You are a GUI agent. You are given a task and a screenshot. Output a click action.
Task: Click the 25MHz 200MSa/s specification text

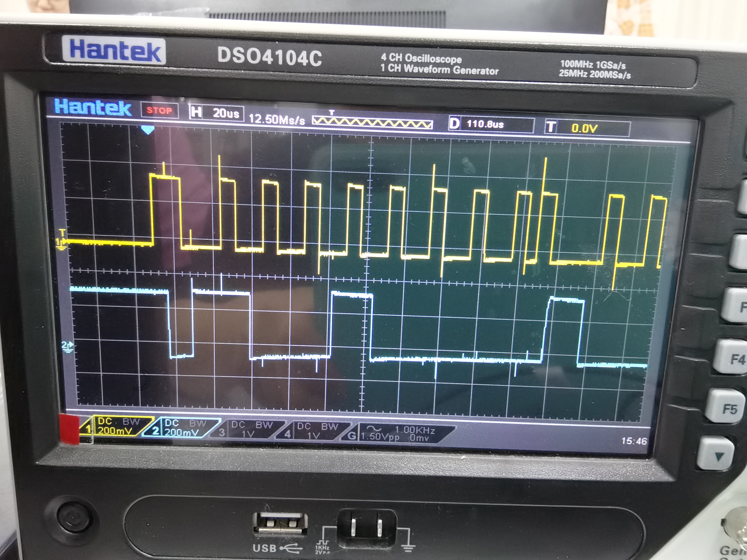click(595, 74)
